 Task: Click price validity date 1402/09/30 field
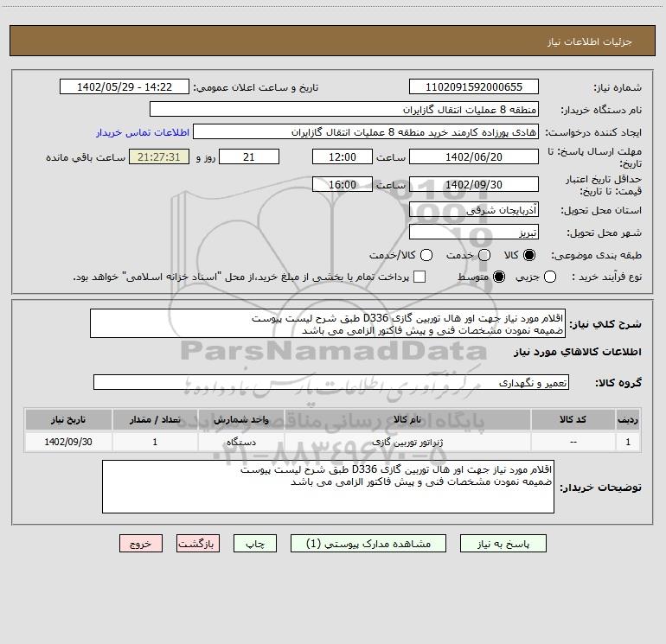474,184
